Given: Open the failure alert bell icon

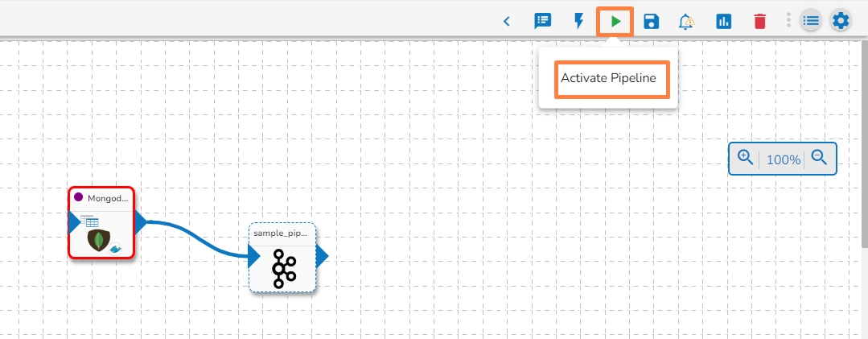Looking at the screenshot, I should coord(686,22).
